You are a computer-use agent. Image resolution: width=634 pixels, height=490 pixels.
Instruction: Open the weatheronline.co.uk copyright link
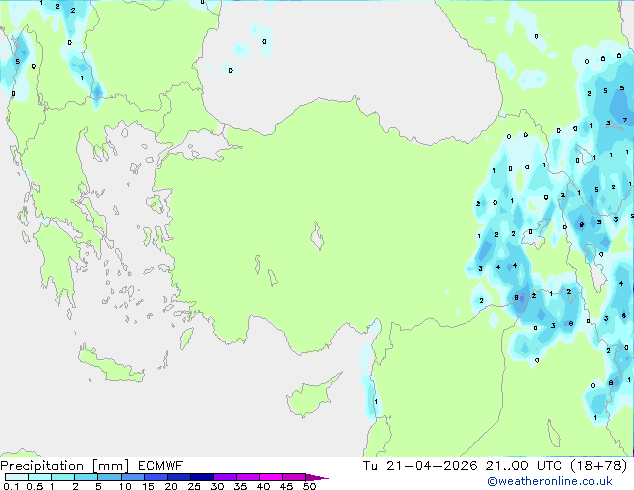tap(550, 481)
